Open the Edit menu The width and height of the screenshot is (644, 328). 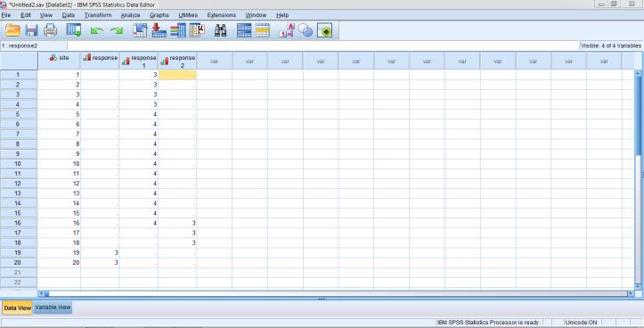(26, 15)
